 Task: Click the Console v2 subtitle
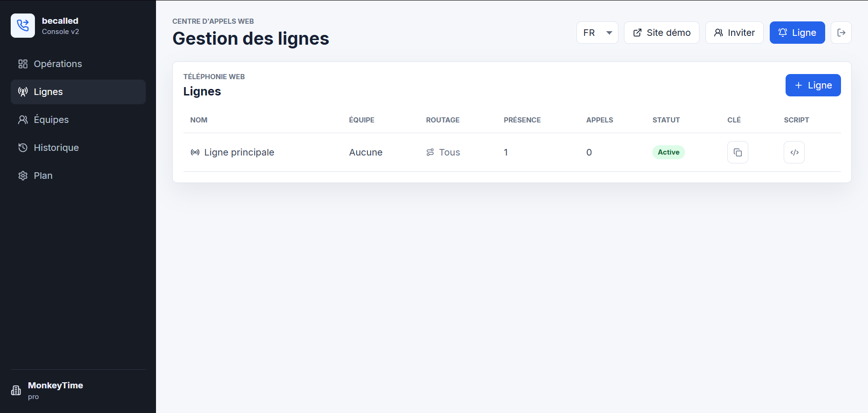[x=61, y=32]
